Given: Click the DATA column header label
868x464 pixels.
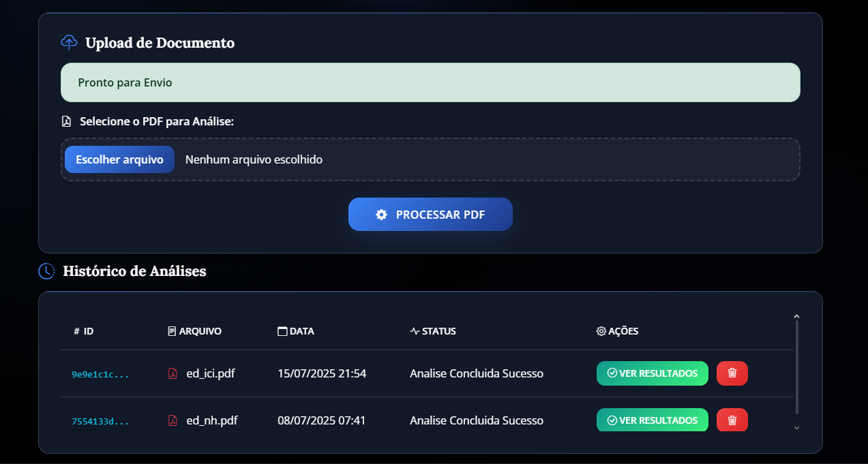Looking at the screenshot, I should pos(302,331).
